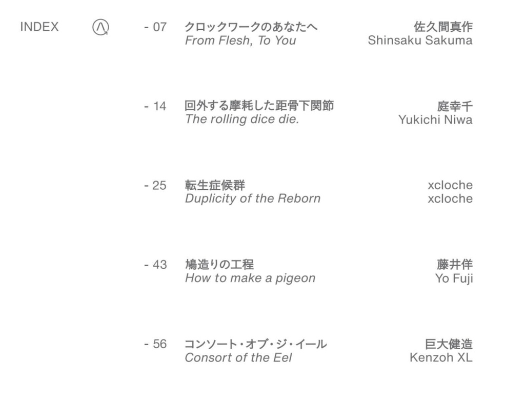The width and height of the screenshot is (525, 420).
Task: Jump to page number 43
Action: pos(155,265)
